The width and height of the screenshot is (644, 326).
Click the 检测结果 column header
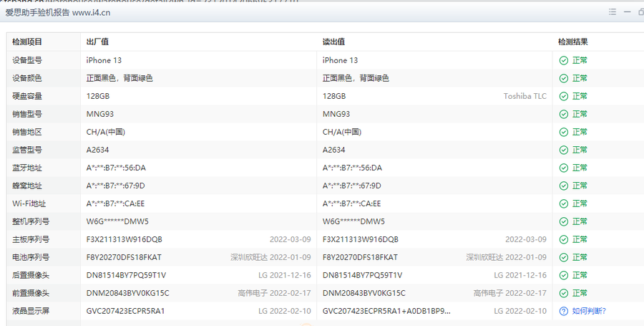573,42
